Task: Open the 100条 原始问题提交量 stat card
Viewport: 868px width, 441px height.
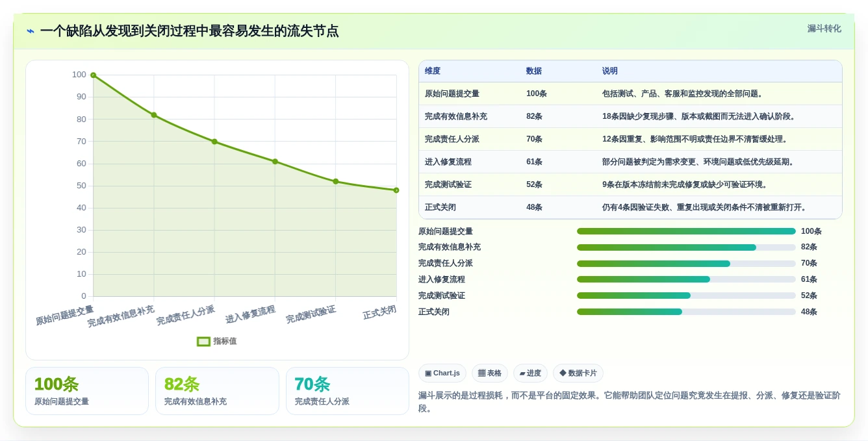Action: pyautogui.click(x=87, y=391)
